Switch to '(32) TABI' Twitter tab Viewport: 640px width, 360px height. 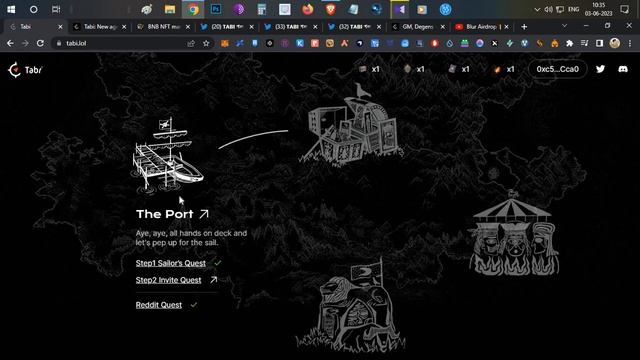[354, 27]
